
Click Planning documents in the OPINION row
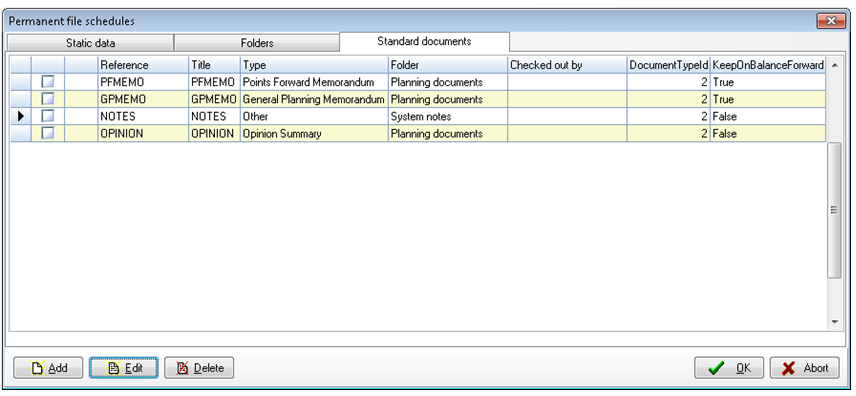coord(448,133)
